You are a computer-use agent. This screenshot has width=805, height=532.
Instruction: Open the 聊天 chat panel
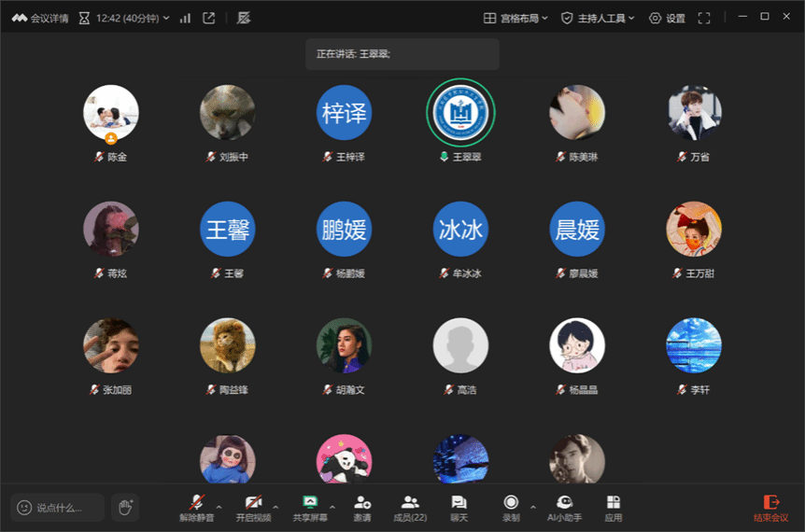click(459, 507)
